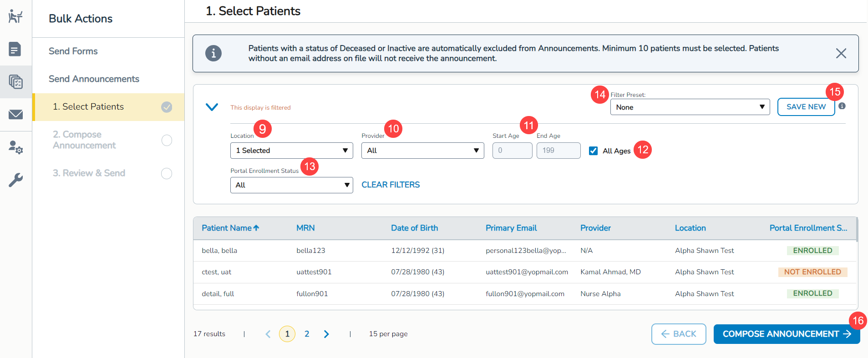Go to next page of results arrow
This screenshot has height=358, width=868.
pyautogui.click(x=326, y=334)
